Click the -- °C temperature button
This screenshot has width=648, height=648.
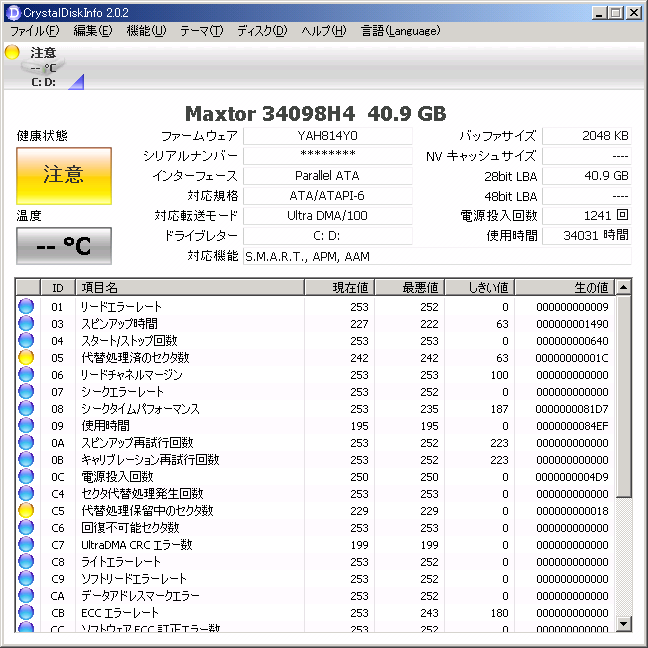coord(64,246)
